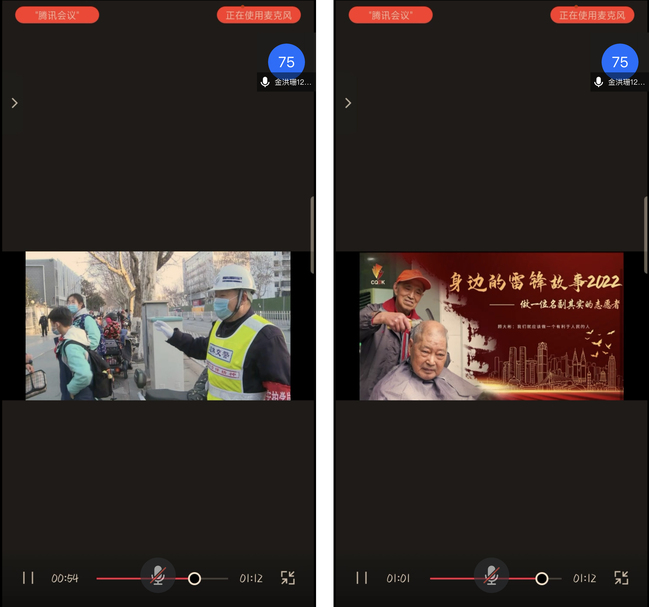The height and width of the screenshot is (607, 649).
Task: Click progress slider knob of the 00:54 video
Action: pos(194,578)
